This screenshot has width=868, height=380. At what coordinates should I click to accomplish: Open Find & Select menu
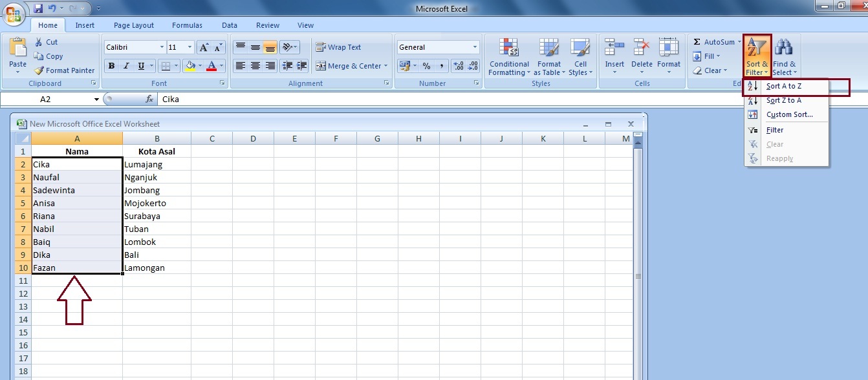[x=785, y=57]
